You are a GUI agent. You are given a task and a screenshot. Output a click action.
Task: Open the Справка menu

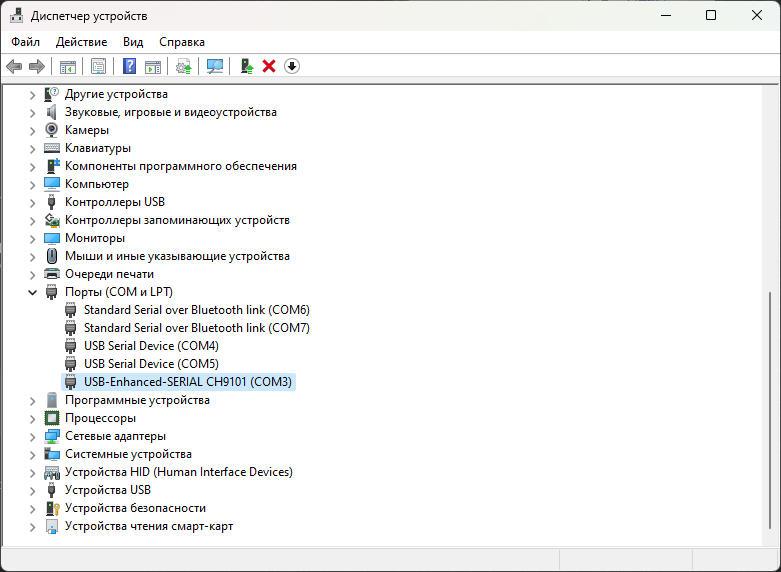pyautogui.click(x=182, y=42)
